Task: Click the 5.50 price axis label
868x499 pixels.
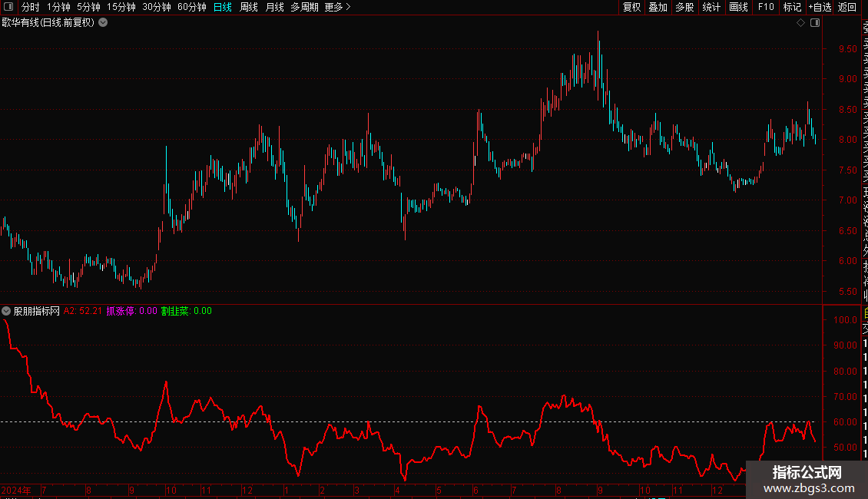Action: (x=847, y=291)
